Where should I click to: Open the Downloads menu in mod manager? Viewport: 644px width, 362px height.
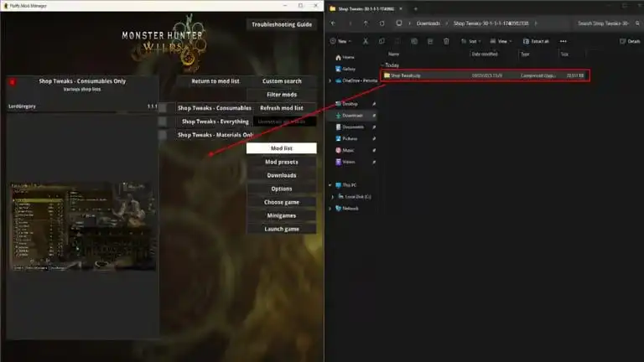coord(282,175)
